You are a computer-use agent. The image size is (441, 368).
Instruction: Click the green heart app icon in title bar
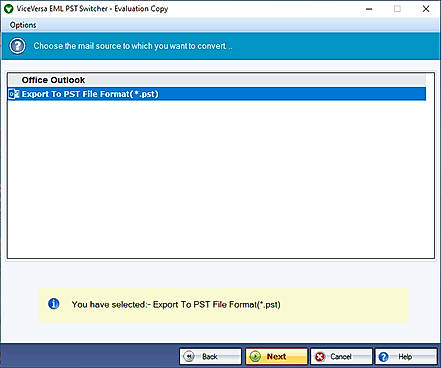coord(8,9)
